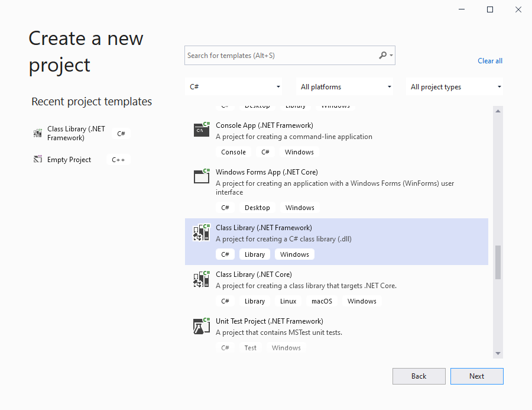Click the Class Library (.NET Core) template icon
Screen dimensions: 532x410
coord(201,279)
